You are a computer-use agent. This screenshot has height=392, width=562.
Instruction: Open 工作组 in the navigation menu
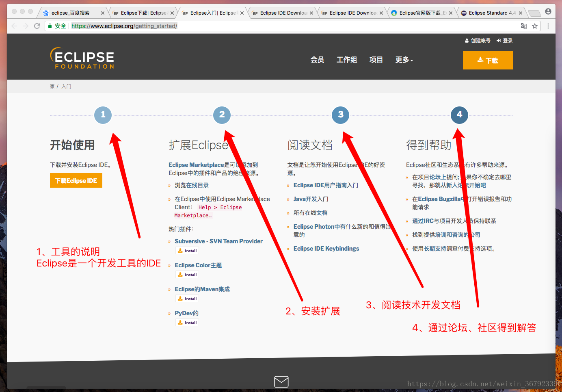(x=347, y=60)
